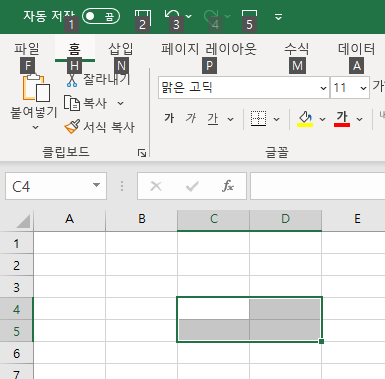385x379 pixels.
Task: Open the underline style dropdown arrow
Action: tap(230, 119)
